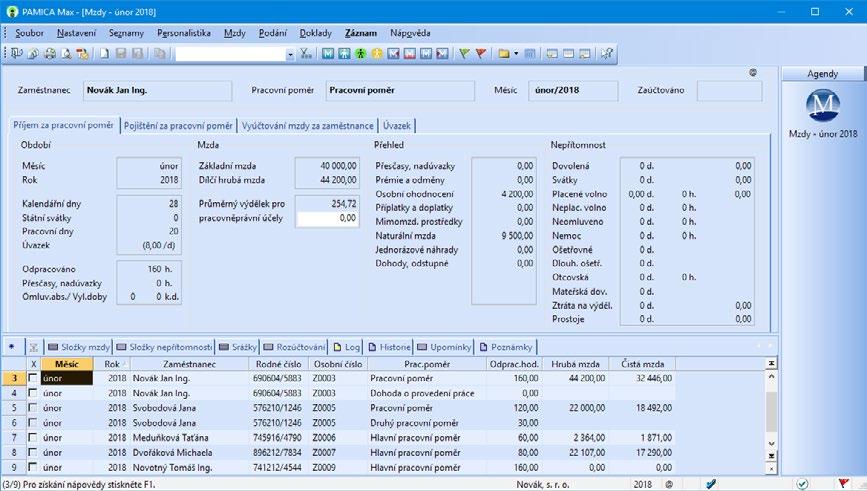The image size is (867, 491).
Task: Click the X column header
Action: (33, 364)
